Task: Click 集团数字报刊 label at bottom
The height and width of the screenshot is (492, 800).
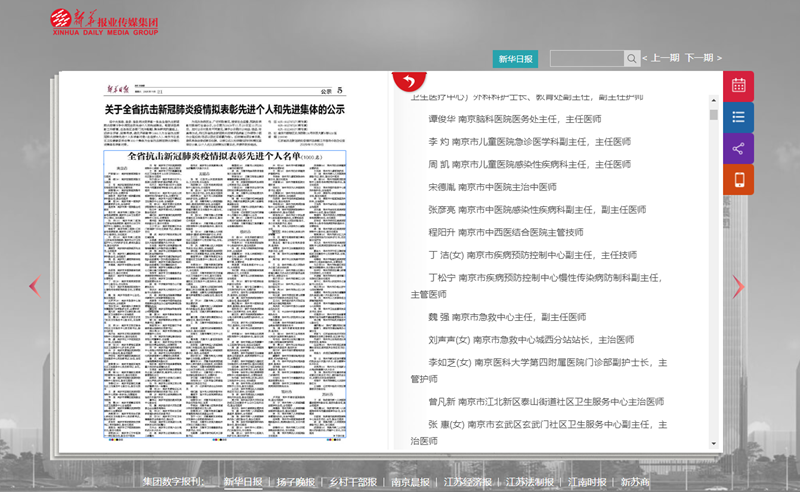Action: click(173, 482)
